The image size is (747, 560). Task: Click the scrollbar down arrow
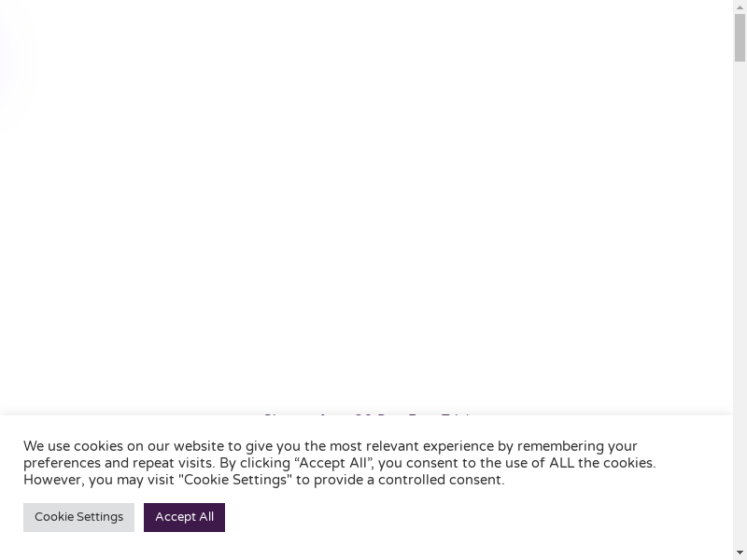[x=740, y=553]
